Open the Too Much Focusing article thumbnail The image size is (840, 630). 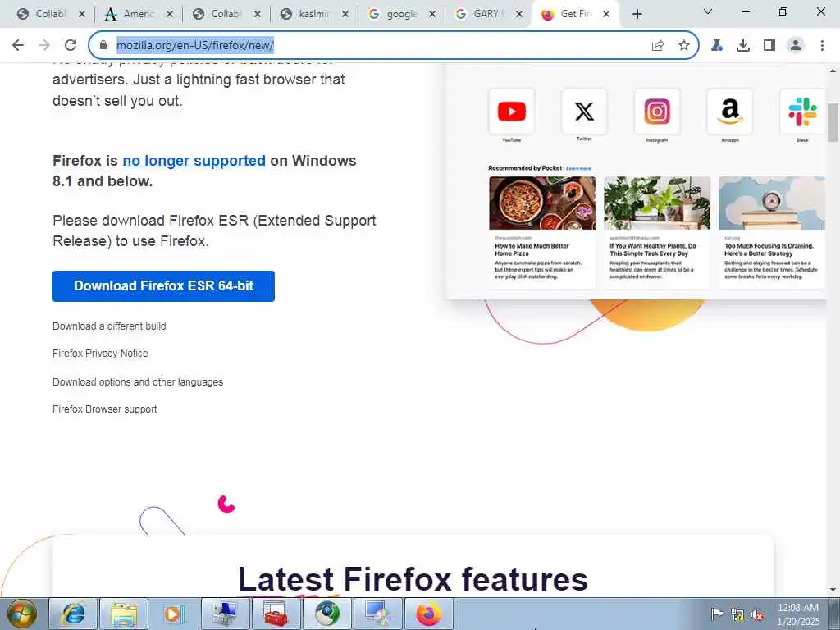coord(772,203)
